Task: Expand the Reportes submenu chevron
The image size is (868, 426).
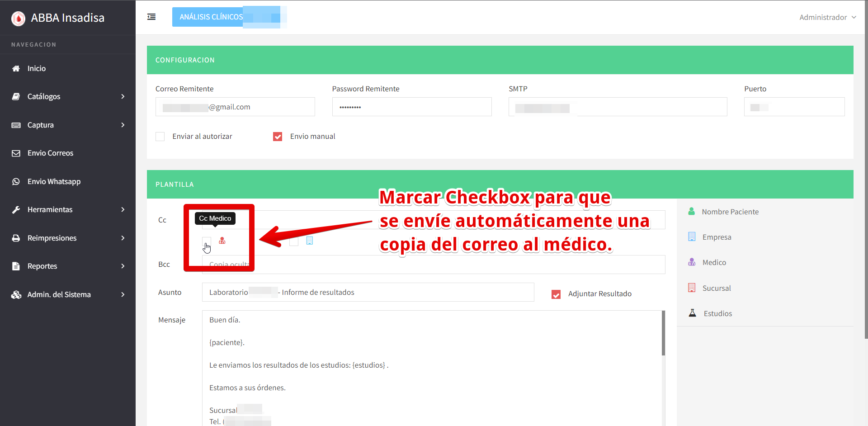Action: [x=123, y=266]
